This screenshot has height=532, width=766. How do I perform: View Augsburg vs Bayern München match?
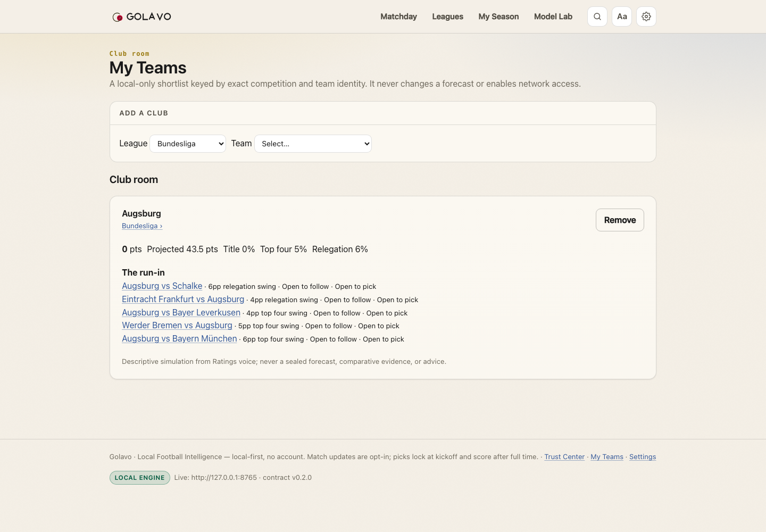tap(179, 339)
